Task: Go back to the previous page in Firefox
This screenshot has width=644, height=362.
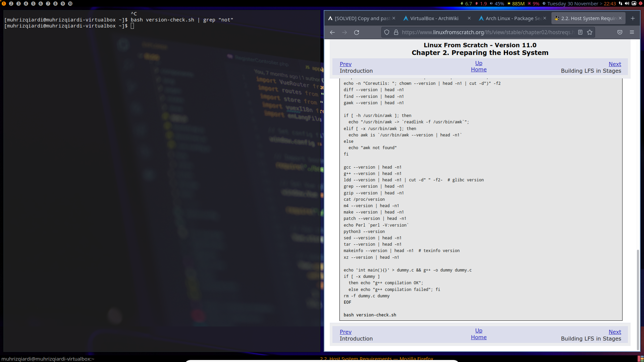Action: click(x=332, y=32)
